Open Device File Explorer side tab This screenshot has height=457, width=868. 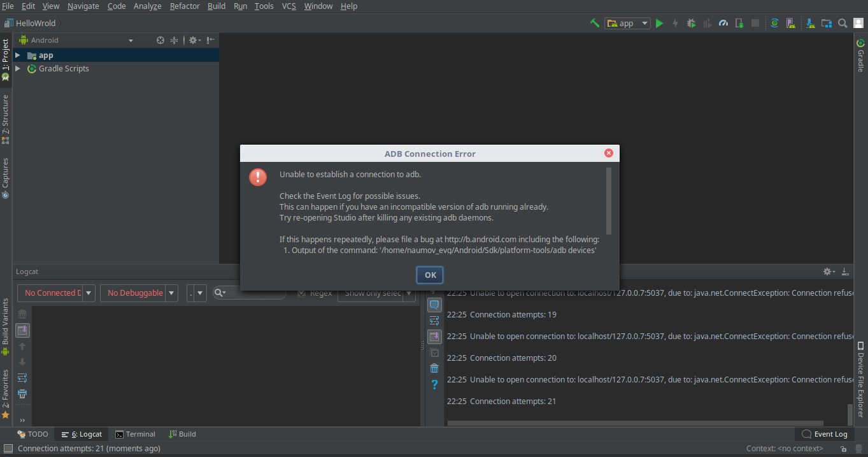(860, 379)
